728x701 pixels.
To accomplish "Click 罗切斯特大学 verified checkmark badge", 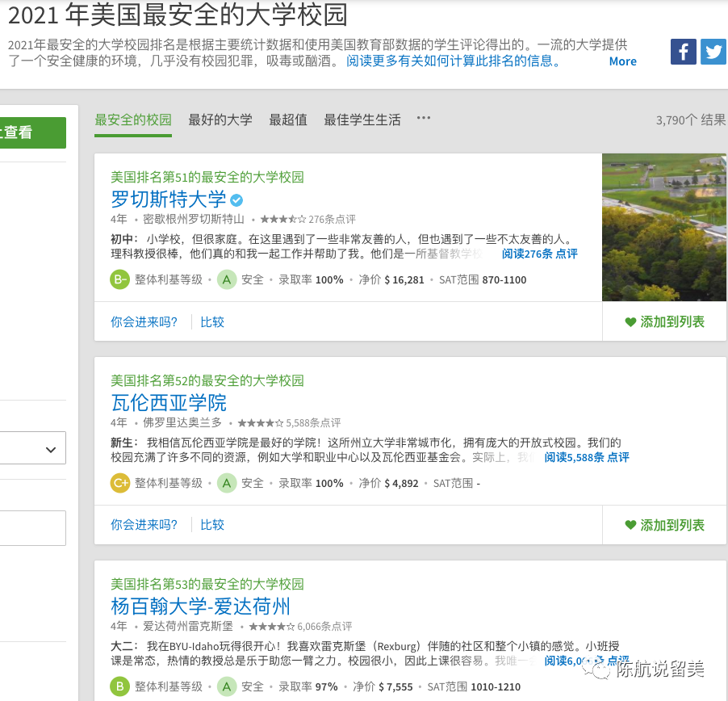I will [x=236, y=200].
